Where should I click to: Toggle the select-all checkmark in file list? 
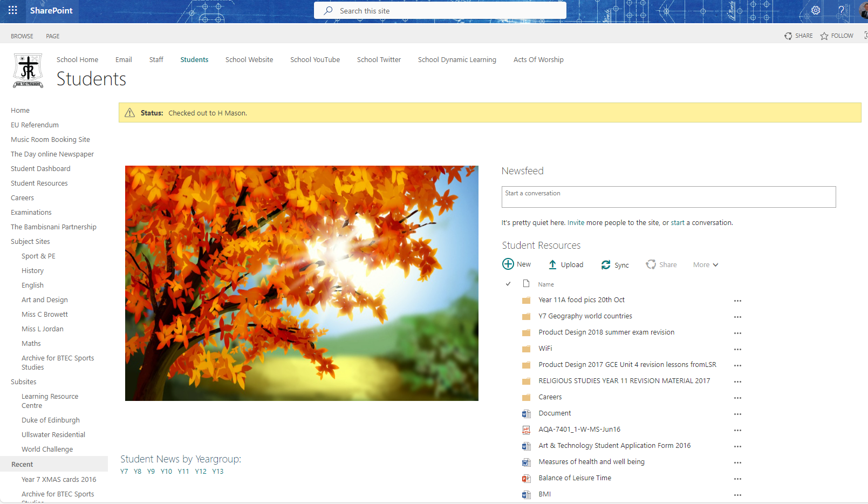pos(508,284)
